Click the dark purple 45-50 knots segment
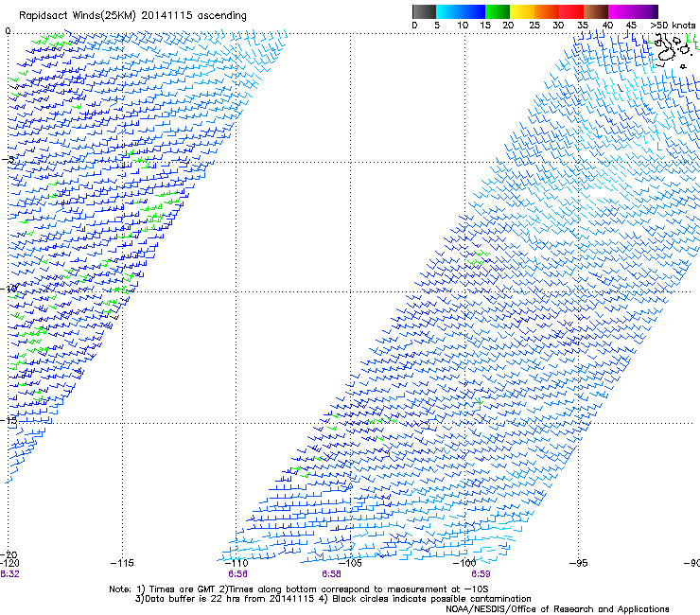This screenshot has height=615, width=700. [x=645, y=11]
